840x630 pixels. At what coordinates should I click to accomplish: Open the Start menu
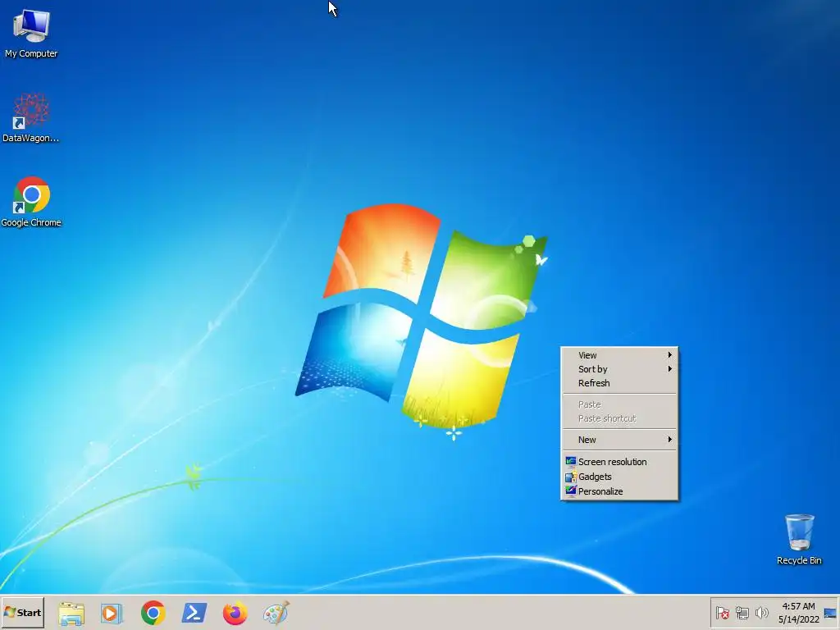point(22,612)
